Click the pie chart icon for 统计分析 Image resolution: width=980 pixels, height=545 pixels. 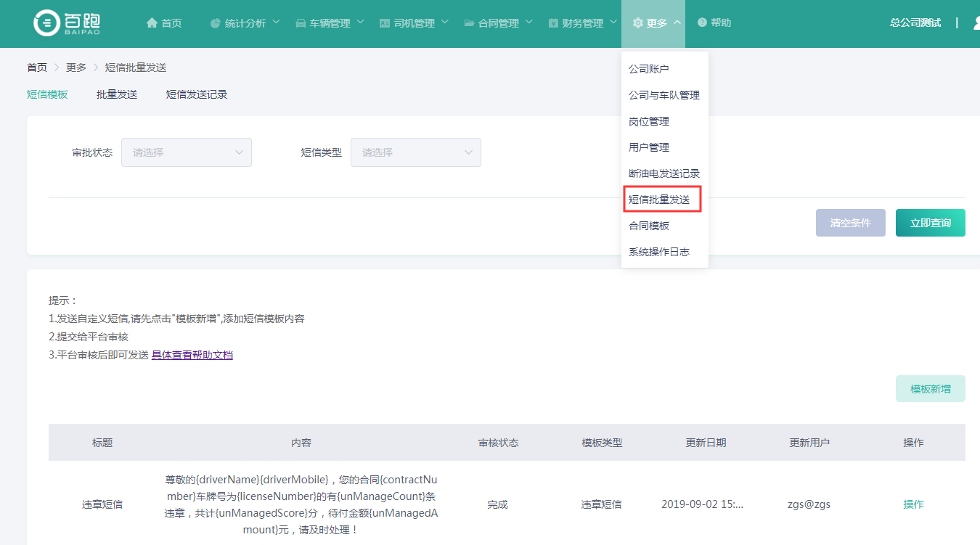click(216, 23)
